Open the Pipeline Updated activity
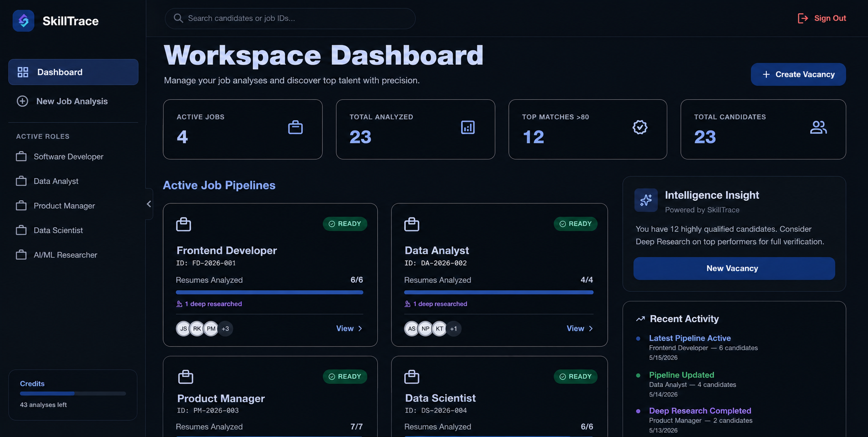 point(681,375)
